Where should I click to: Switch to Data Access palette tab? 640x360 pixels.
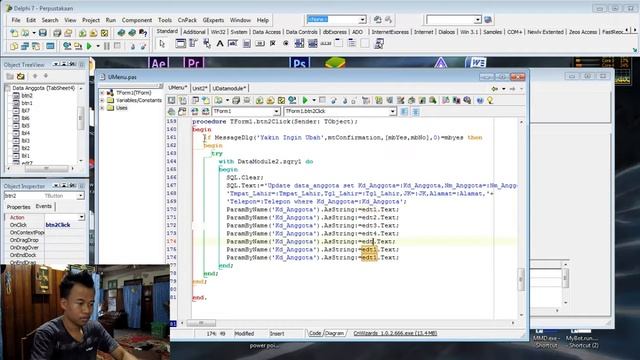[266, 32]
